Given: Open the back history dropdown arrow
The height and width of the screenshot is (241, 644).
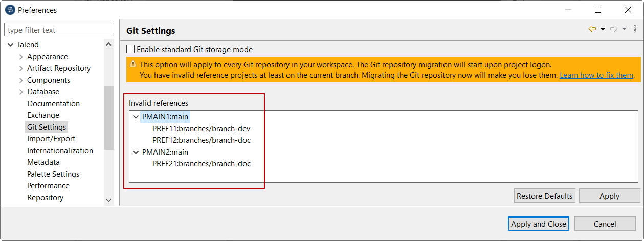Looking at the screenshot, I should 603,29.
